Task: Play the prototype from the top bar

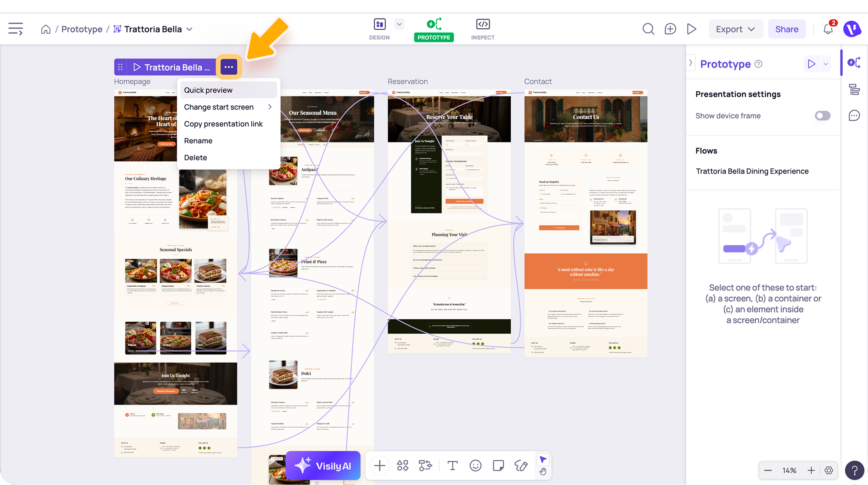Action: 692,29
